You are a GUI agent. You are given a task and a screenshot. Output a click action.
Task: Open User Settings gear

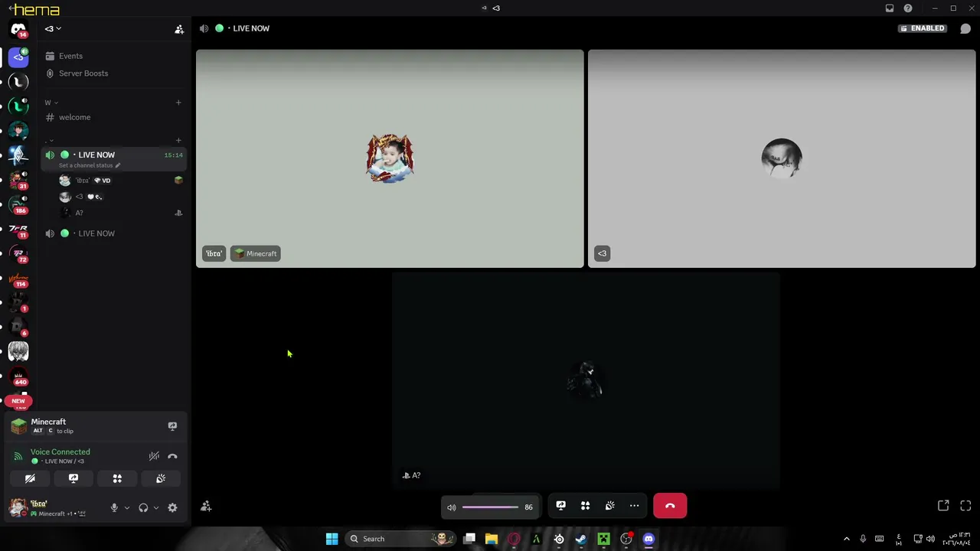point(172,508)
